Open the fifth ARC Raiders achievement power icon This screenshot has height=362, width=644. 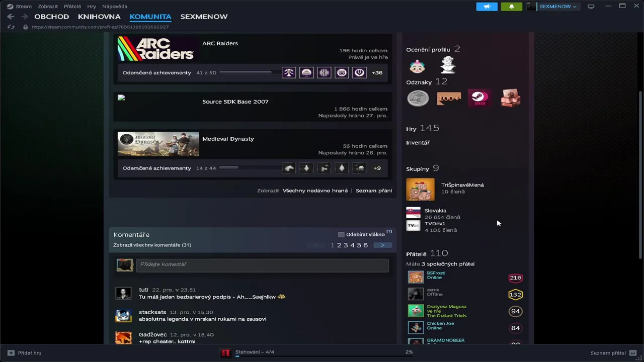click(x=359, y=72)
